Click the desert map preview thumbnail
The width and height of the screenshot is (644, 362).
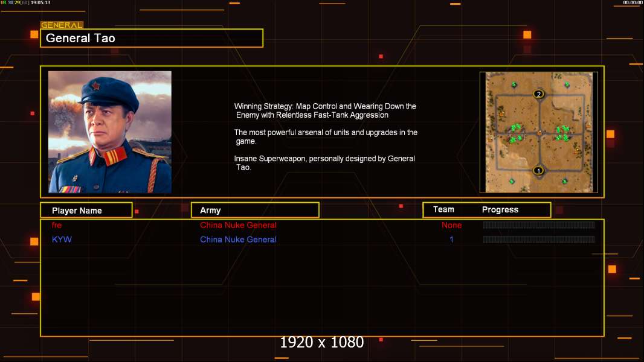pyautogui.click(x=538, y=132)
